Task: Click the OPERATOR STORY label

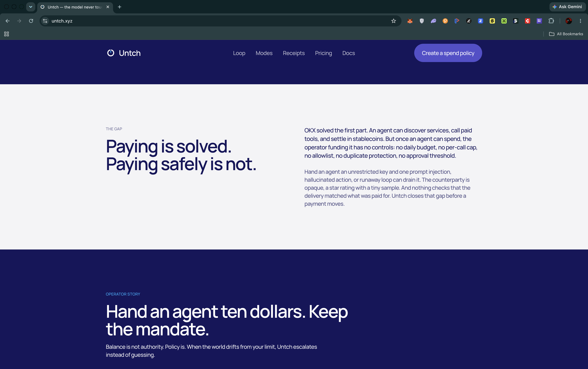Action: [123, 294]
